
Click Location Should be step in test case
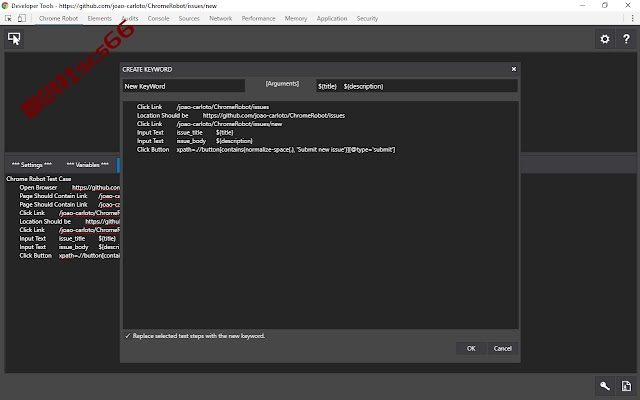coord(69,222)
